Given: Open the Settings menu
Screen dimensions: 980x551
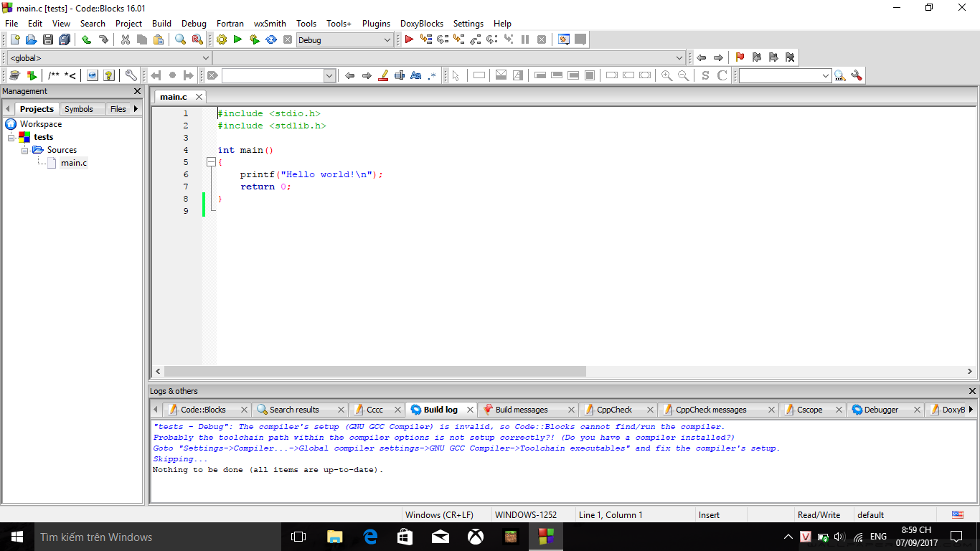Looking at the screenshot, I should 468,24.
